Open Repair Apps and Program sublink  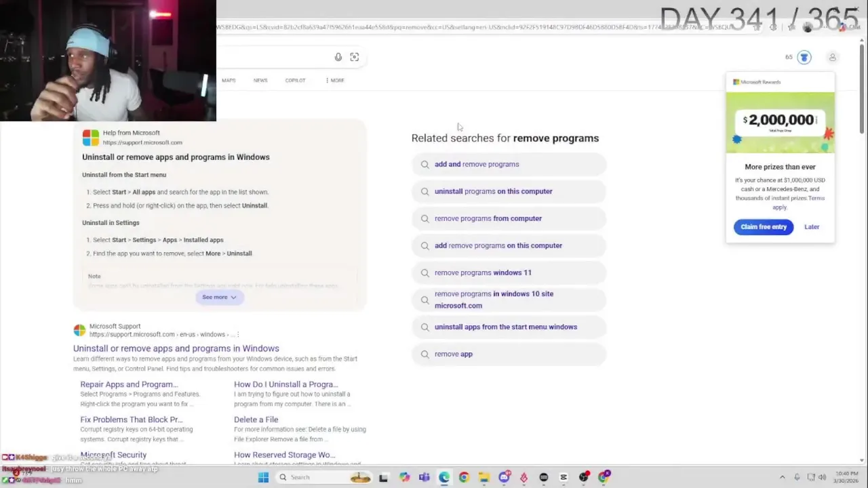pos(129,384)
